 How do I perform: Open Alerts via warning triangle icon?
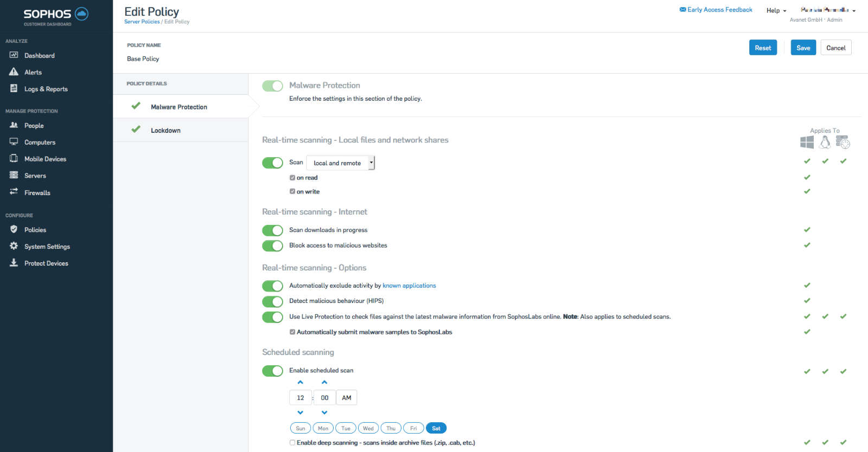14,72
